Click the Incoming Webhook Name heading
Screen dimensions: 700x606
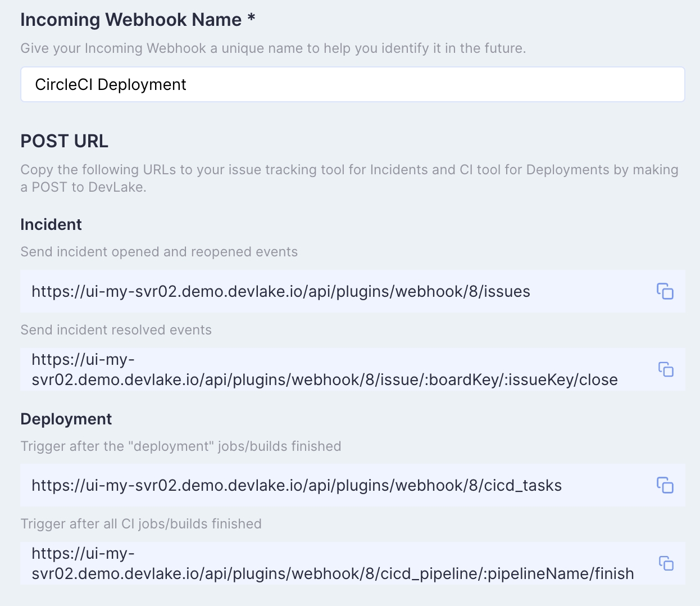[x=137, y=19]
